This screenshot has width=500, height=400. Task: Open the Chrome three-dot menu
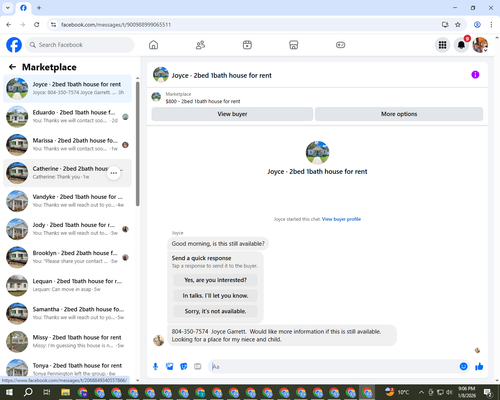[491, 25]
